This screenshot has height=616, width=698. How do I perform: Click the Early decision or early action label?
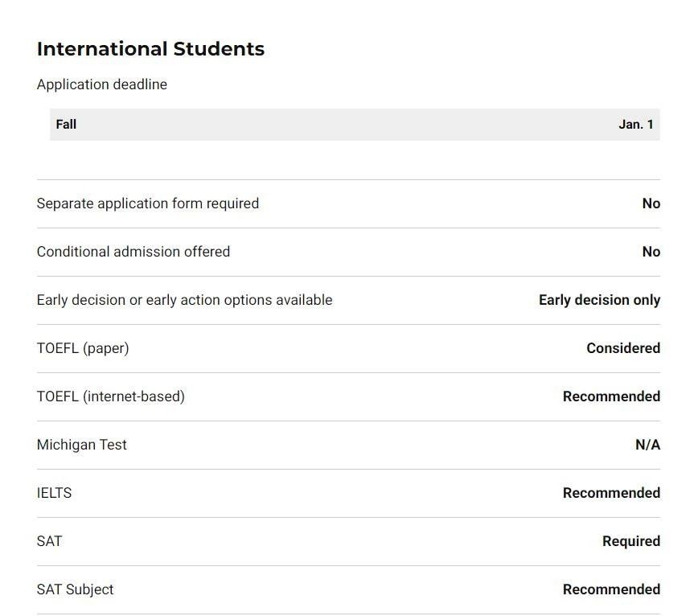point(184,300)
